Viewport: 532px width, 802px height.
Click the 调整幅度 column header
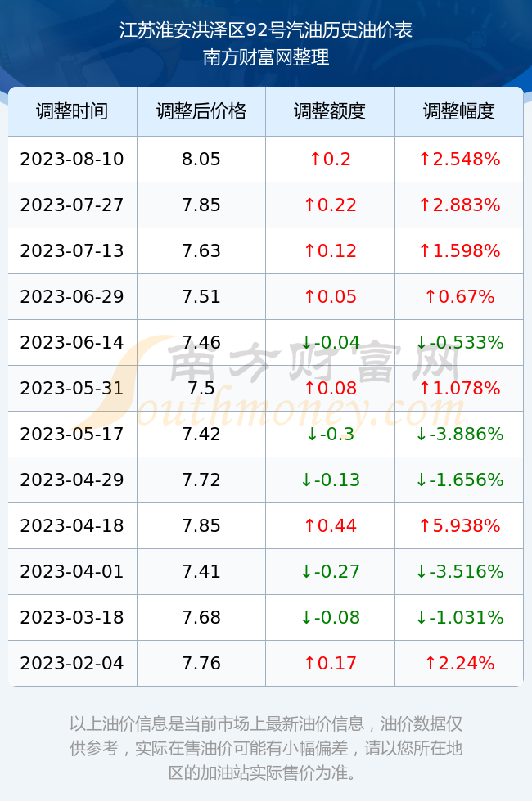coord(459,111)
